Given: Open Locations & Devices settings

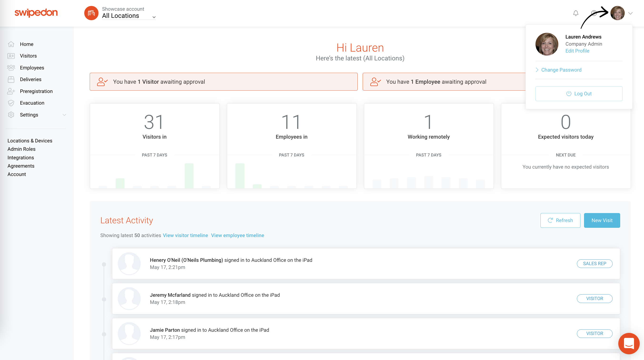Looking at the screenshot, I should [x=30, y=141].
